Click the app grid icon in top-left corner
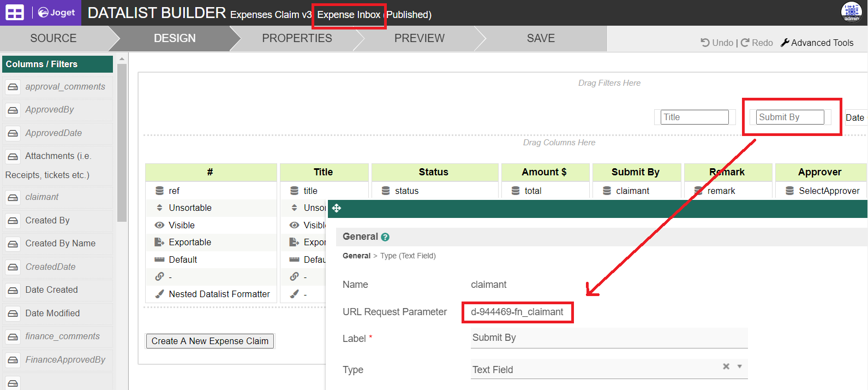This screenshot has height=390, width=868. tap(15, 13)
